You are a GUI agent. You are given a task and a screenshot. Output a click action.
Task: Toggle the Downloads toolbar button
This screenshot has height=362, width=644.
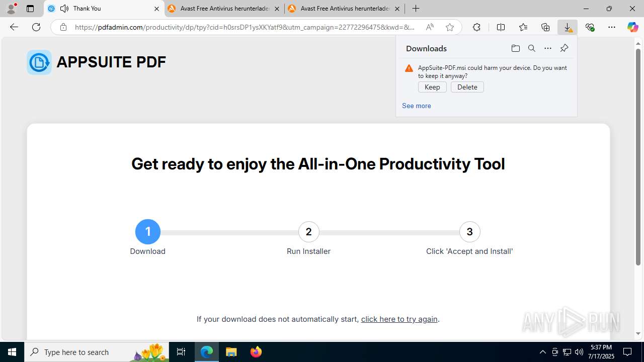tap(568, 27)
